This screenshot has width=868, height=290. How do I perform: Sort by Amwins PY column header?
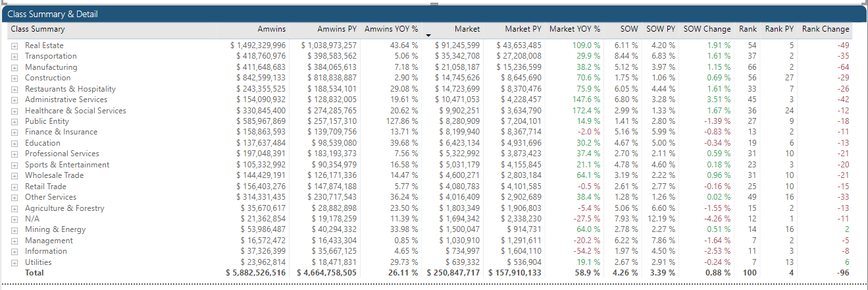click(337, 29)
